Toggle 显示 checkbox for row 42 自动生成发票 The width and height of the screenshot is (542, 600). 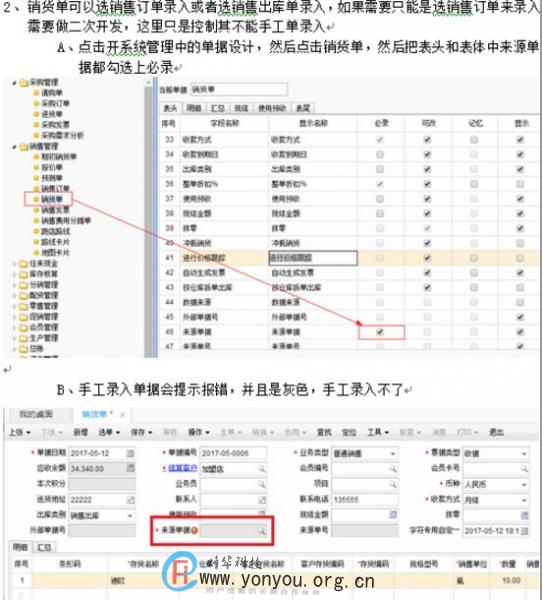pos(520,273)
